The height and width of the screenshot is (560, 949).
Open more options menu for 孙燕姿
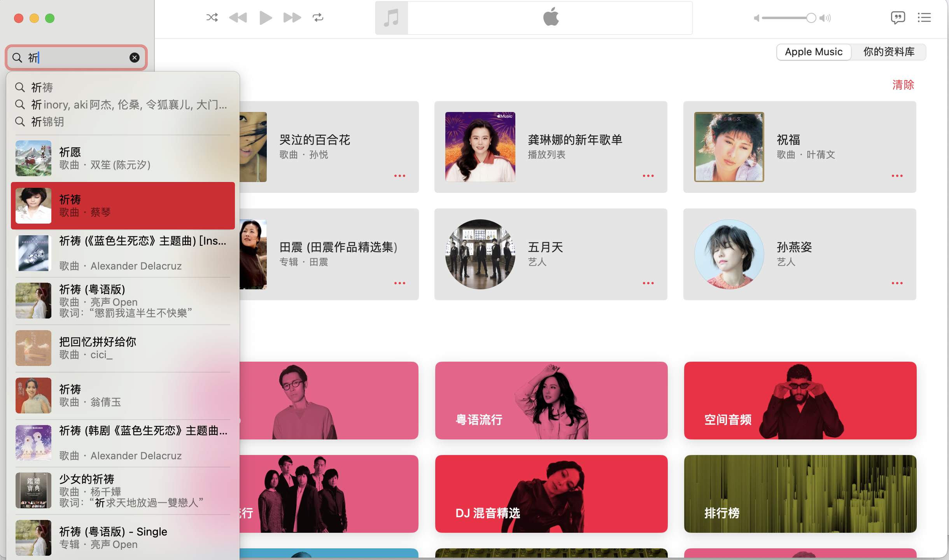point(897,283)
